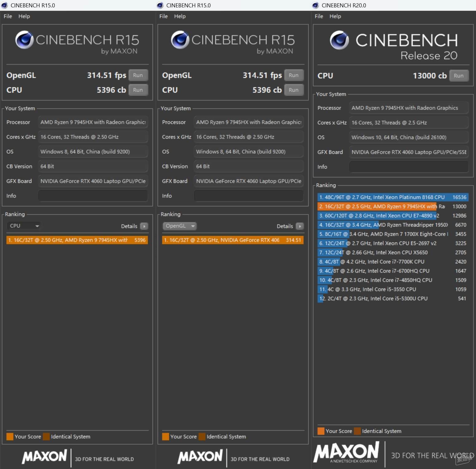Select the Core i5-3550 ranking row
Viewport: 476px width, 469px height.
coord(393,289)
